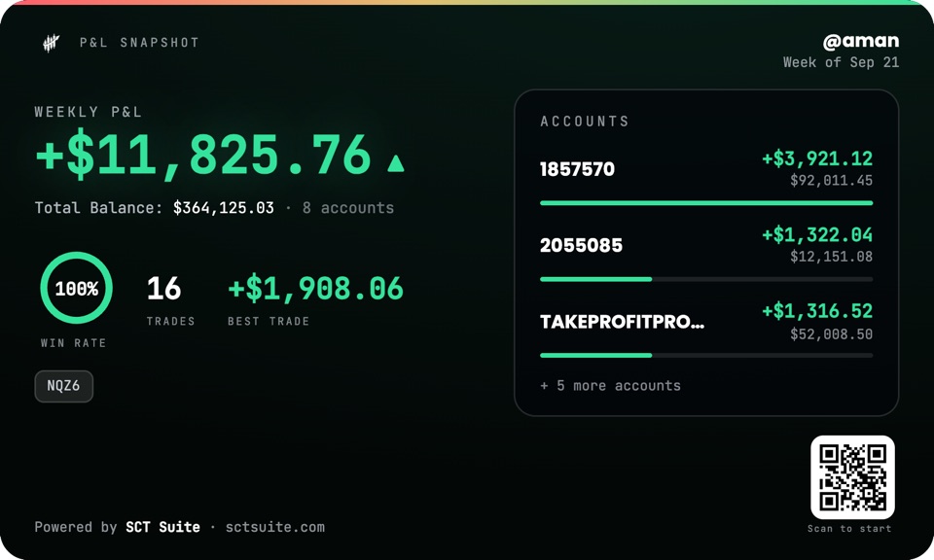Screen dimensions: 934x560
Task: Expand the + 5 more accounts row
Action: click(611, 386)
